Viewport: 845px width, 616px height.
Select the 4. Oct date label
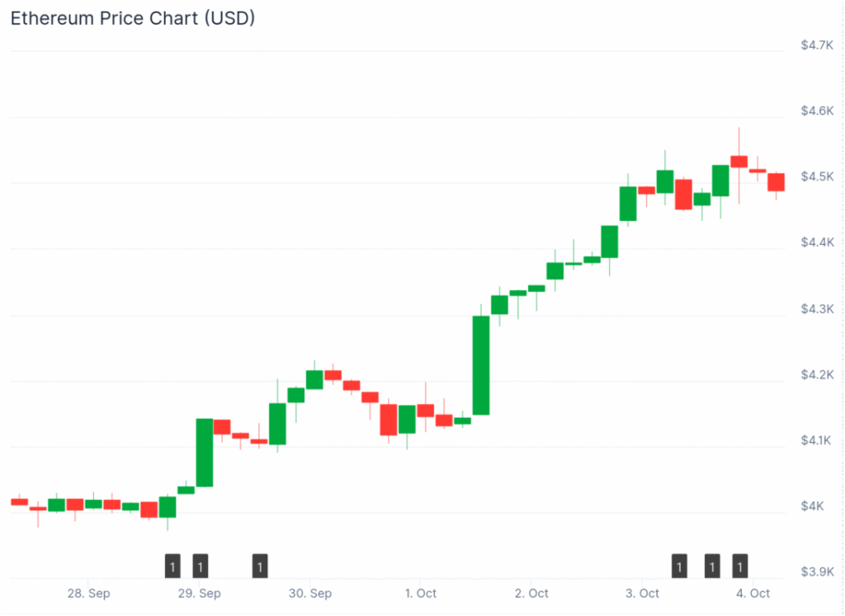pyautogui.click(x=753, y=594)
